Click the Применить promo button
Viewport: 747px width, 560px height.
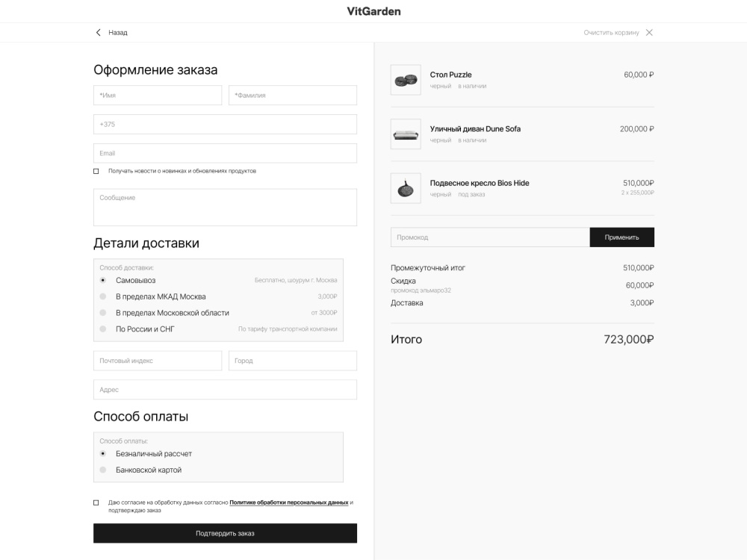point(622,237)
